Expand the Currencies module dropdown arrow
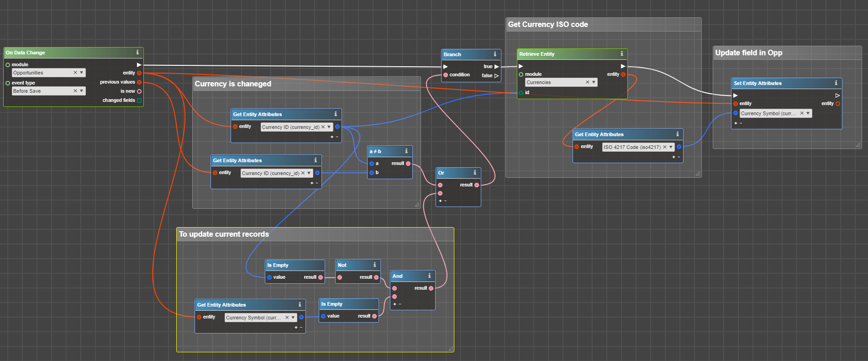 pyautogui.click(x=594, y=82)
